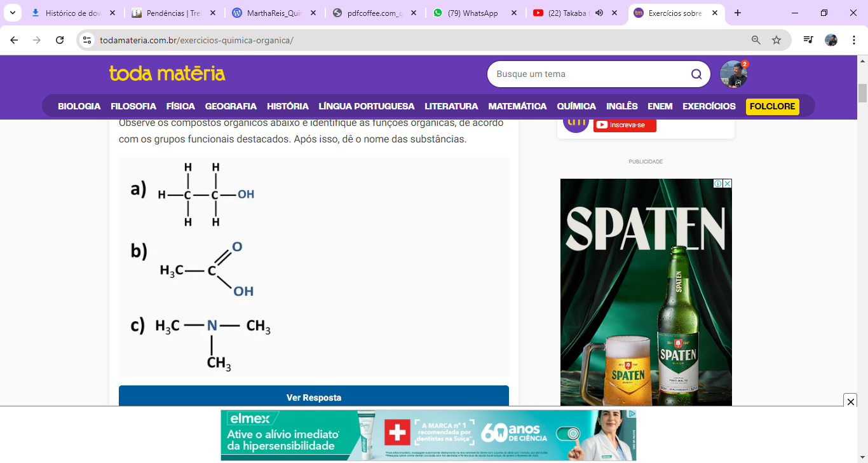Select the BIOLOGIA menu item
This screenshot has height=463, width=868.
point(79,106)
